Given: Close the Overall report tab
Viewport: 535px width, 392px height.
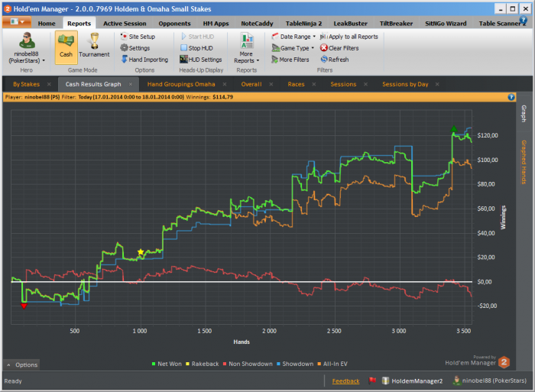Looking at the screenshot, I should [x=271, y=84].
